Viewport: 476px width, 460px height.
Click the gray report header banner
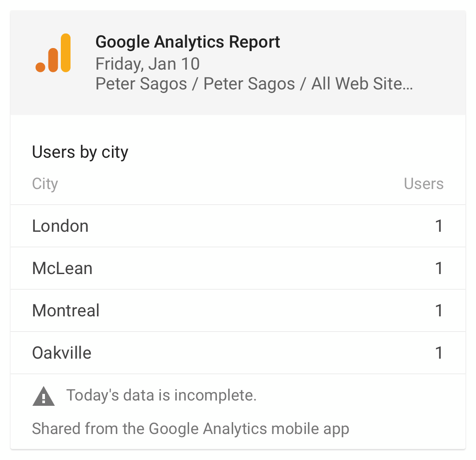[x=238, y=63]
